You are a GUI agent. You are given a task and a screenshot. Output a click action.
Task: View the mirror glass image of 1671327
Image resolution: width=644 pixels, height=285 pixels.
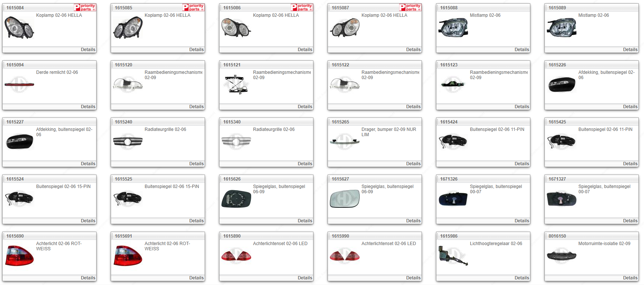coord(562,199)
